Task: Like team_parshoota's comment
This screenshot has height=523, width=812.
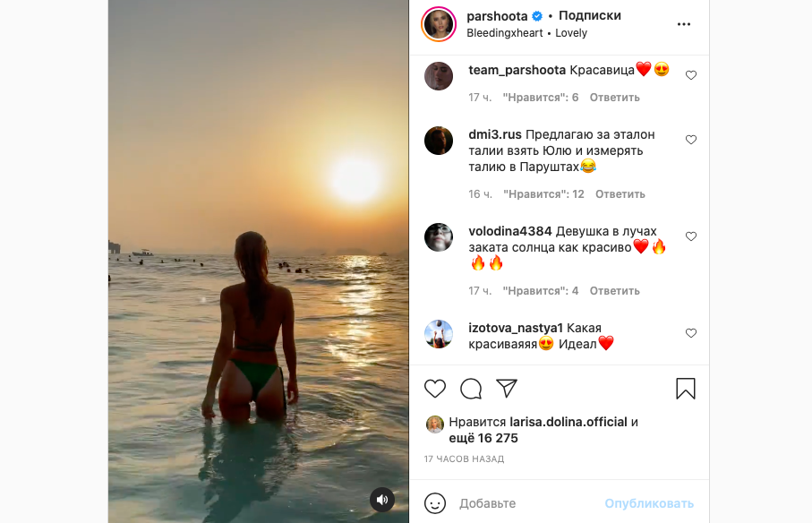Action: 691,75
